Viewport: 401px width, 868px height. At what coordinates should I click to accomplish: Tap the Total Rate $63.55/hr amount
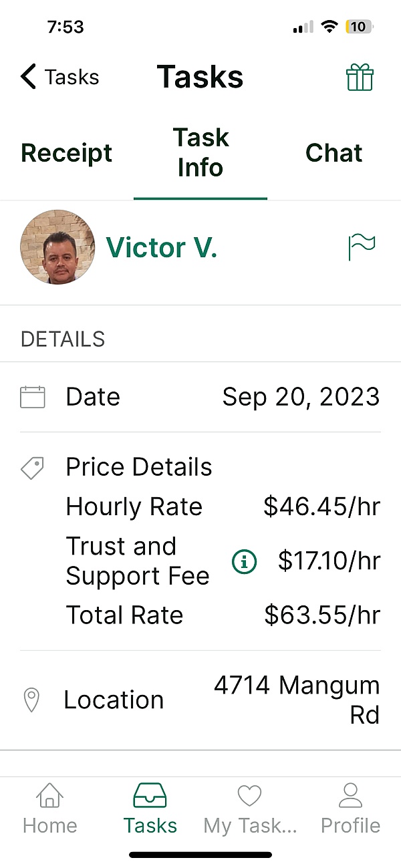click(x=321, y=615)
